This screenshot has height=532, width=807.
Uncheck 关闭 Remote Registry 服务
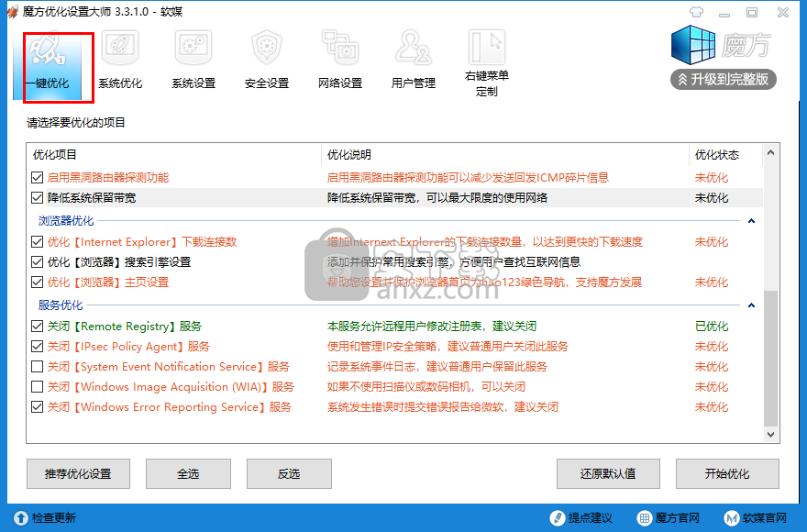point(37,327)
